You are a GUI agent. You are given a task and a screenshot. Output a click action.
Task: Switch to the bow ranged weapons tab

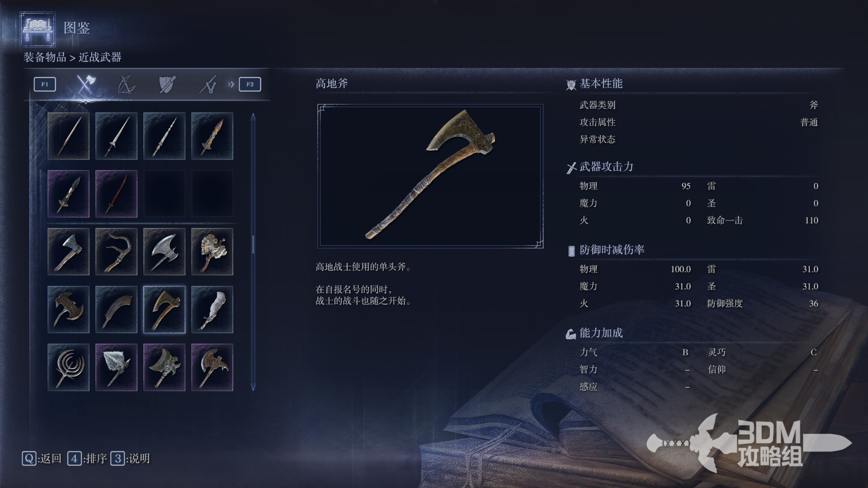(126, 84)
